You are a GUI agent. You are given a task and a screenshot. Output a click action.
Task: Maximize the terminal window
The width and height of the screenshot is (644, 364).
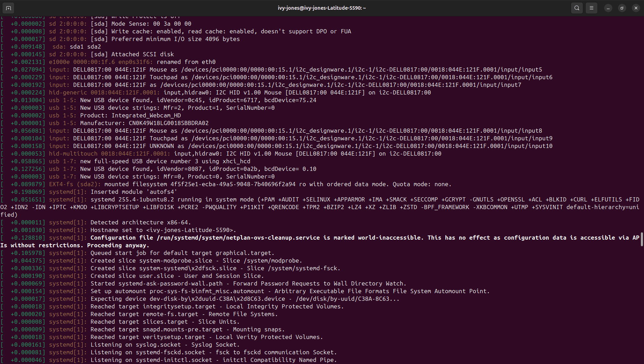point(622,8)
